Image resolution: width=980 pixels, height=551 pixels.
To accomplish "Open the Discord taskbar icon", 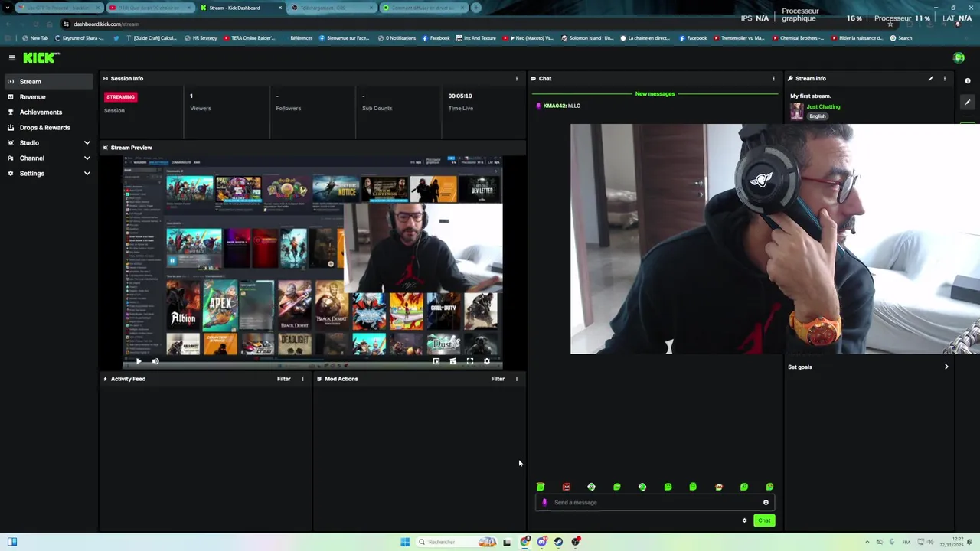I will (542, 542).
